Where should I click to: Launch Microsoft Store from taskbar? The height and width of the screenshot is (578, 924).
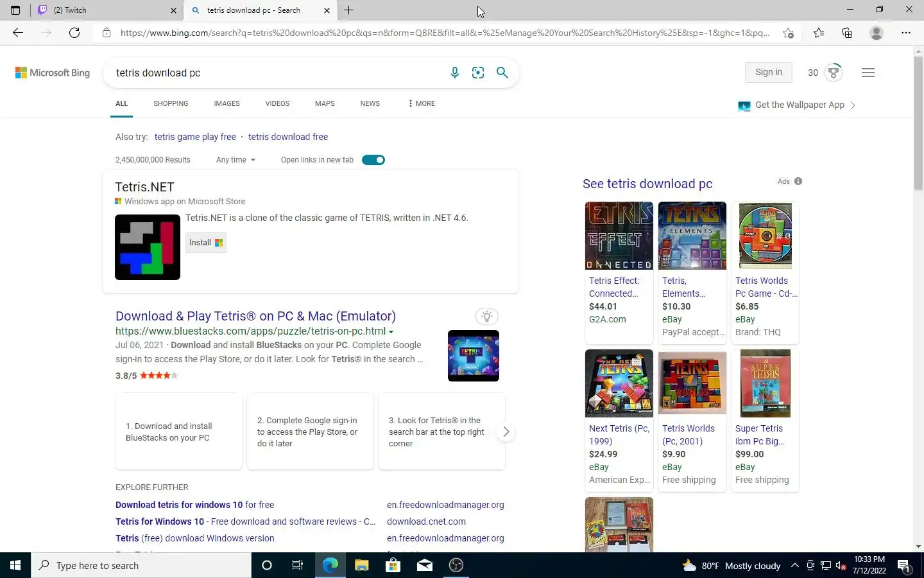(393, 565)
